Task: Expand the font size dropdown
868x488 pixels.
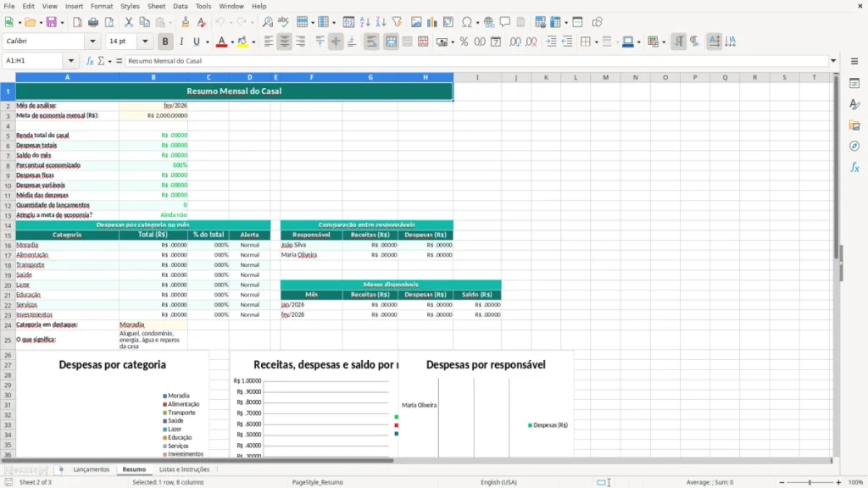Action: pos(145,41)
